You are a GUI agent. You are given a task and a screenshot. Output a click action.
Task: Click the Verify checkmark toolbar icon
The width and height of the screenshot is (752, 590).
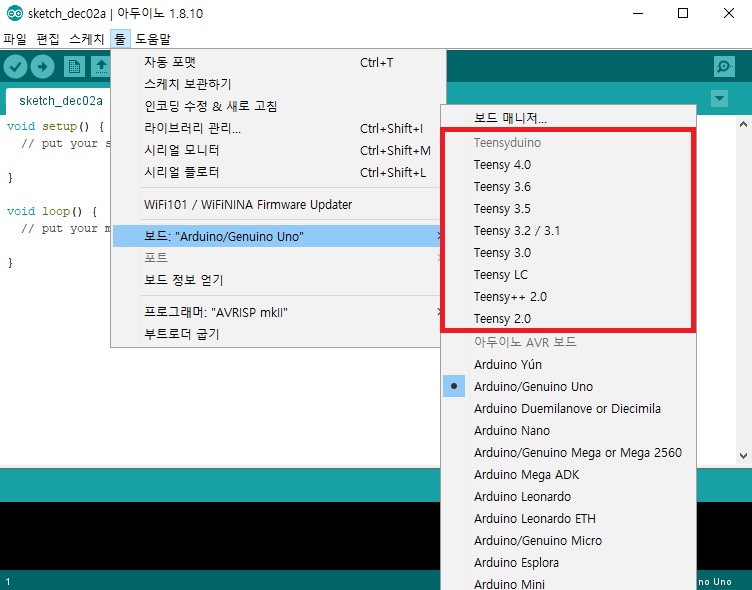coord(15,67)
